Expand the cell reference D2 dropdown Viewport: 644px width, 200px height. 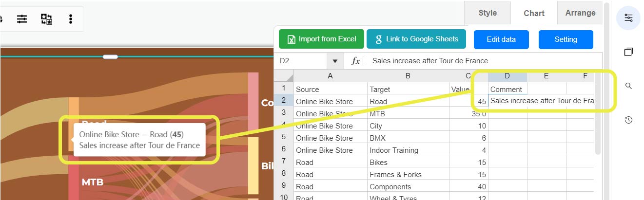[335, 61]
